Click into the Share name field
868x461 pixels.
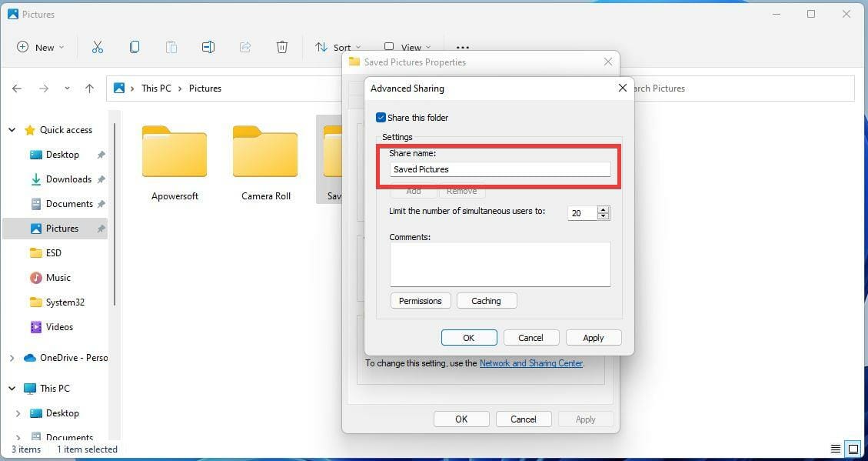coord(500,169)
